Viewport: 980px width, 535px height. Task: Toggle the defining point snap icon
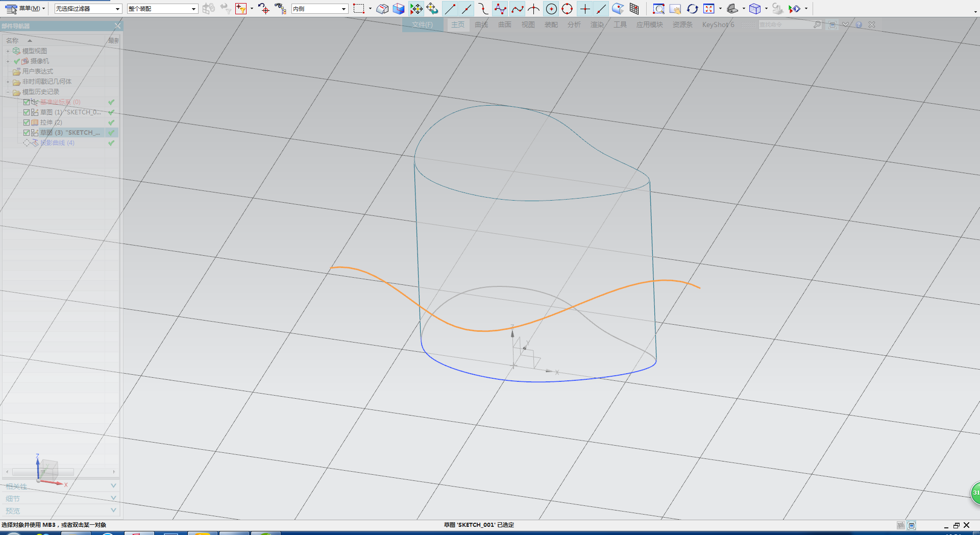517,9
